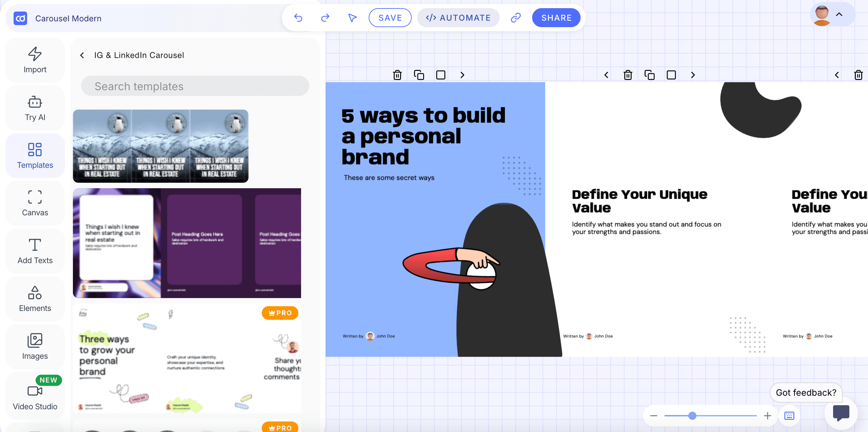Toggle first slide's square frame icon
The image size is (868, 432).
[x=440, y=75]
